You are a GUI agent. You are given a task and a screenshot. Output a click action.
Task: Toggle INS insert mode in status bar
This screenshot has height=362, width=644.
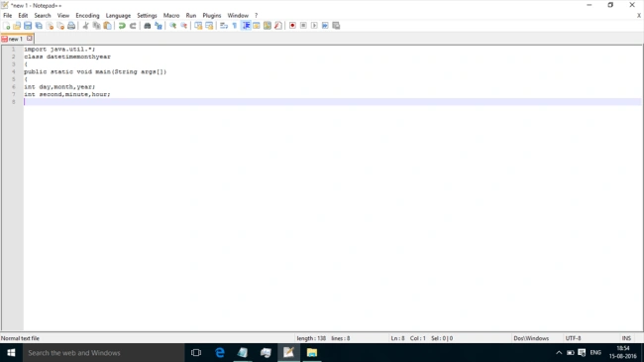tap(626, 338)
